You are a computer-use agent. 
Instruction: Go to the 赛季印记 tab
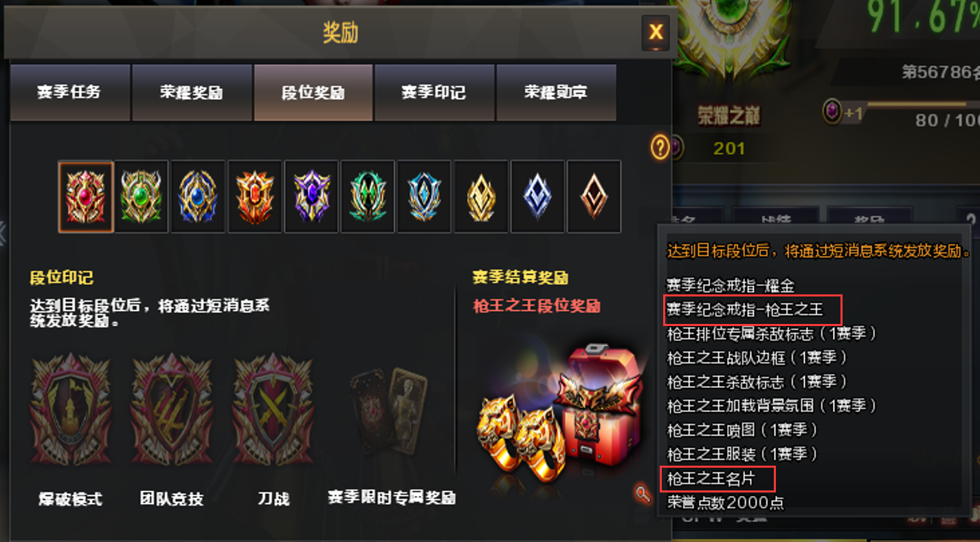pyautogui.click(x=434, y=93)
